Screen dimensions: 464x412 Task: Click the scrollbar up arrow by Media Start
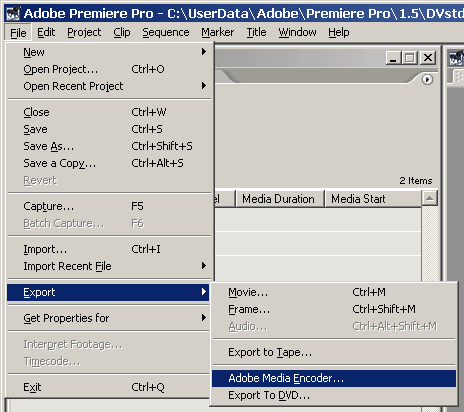point(429,198)
